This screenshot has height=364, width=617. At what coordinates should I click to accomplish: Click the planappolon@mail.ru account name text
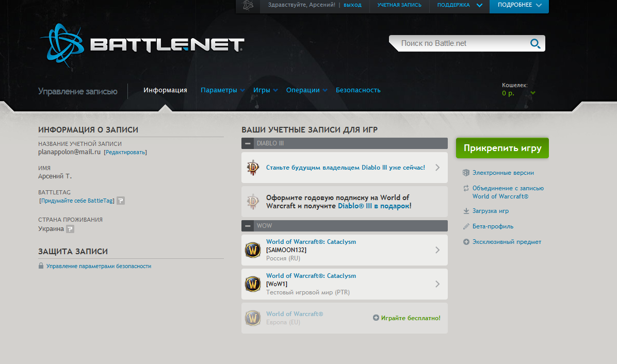point(69,152)
